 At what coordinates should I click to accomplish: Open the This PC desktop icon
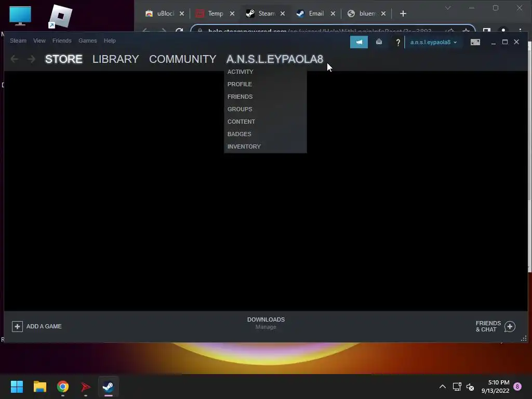pyautogui.click(x=20, y=16)
